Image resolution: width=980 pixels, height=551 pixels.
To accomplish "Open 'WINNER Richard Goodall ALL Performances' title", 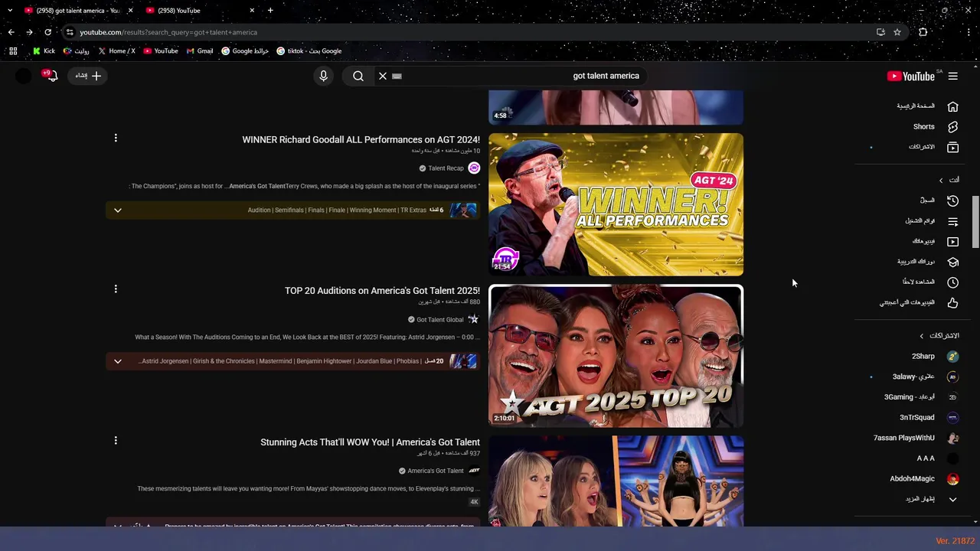I will click(361, 140).
